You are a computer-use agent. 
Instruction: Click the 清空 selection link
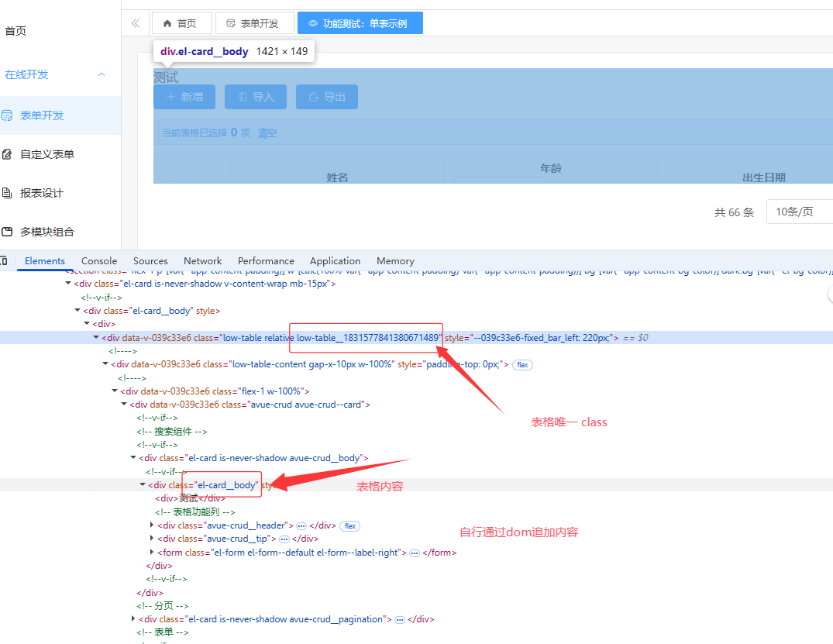coord(267,133)
